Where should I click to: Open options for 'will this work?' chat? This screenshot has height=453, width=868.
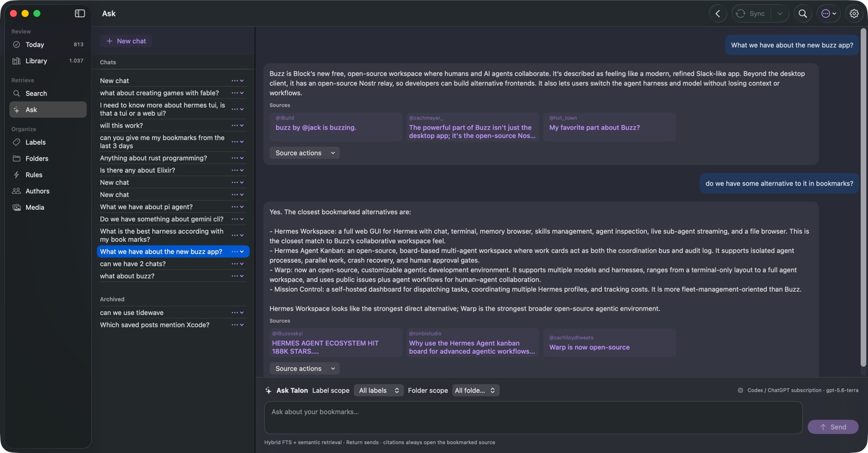pos(237,126)
